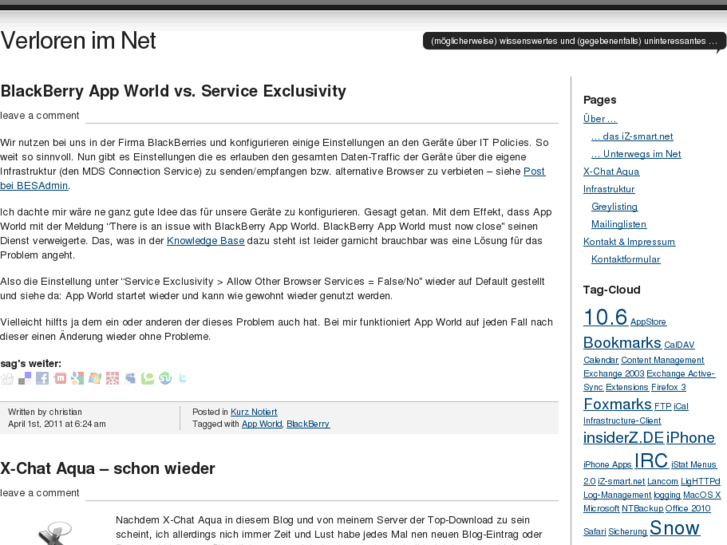The image size is (727, 545).
Task: Share the post on StumbleUpon
Action: 165,378
